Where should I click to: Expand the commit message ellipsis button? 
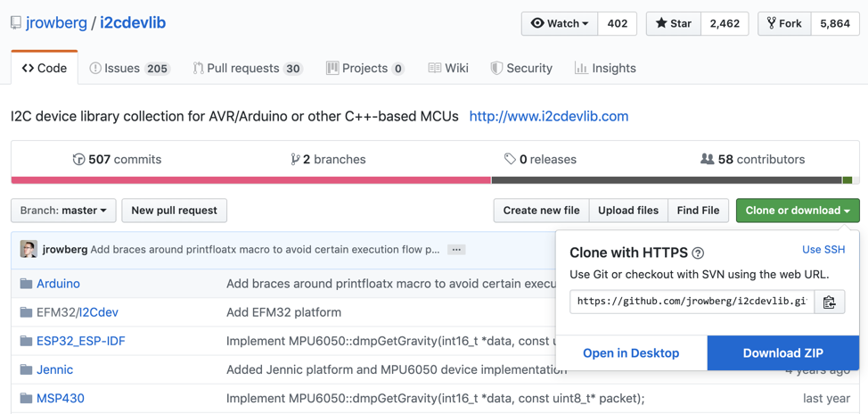[456, 250]
